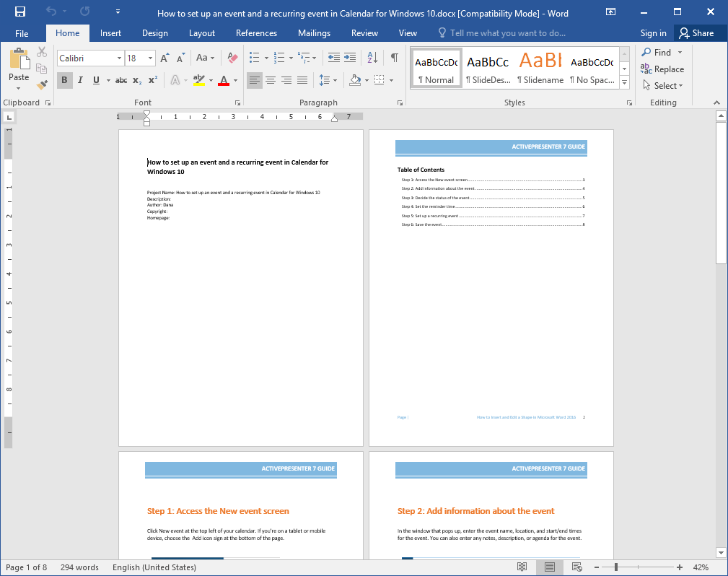
Task: Click the Sort A-Z icon
Action: (372, 58)
